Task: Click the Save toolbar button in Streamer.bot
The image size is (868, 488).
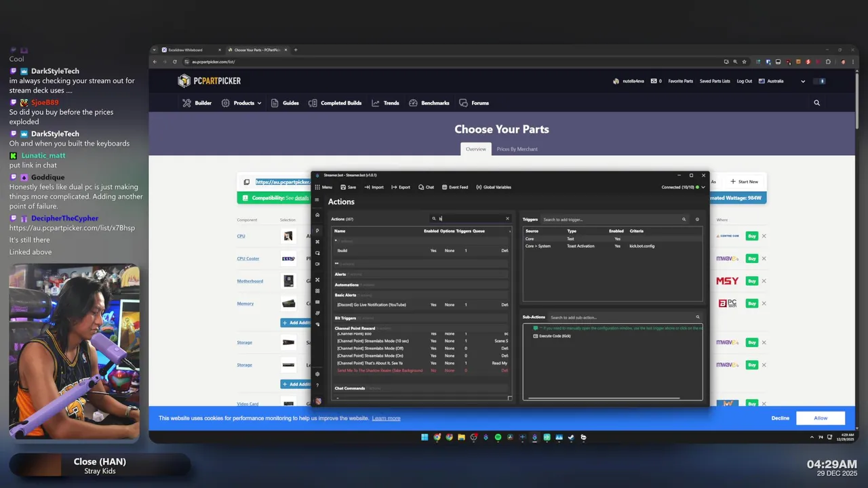Action: [348, 187]
